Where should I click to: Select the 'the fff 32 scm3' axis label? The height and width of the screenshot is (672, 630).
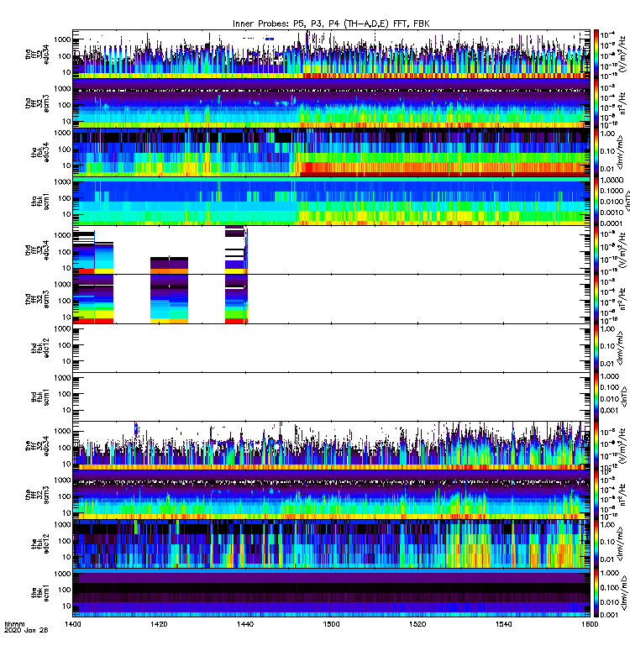(x=38, y=495)
